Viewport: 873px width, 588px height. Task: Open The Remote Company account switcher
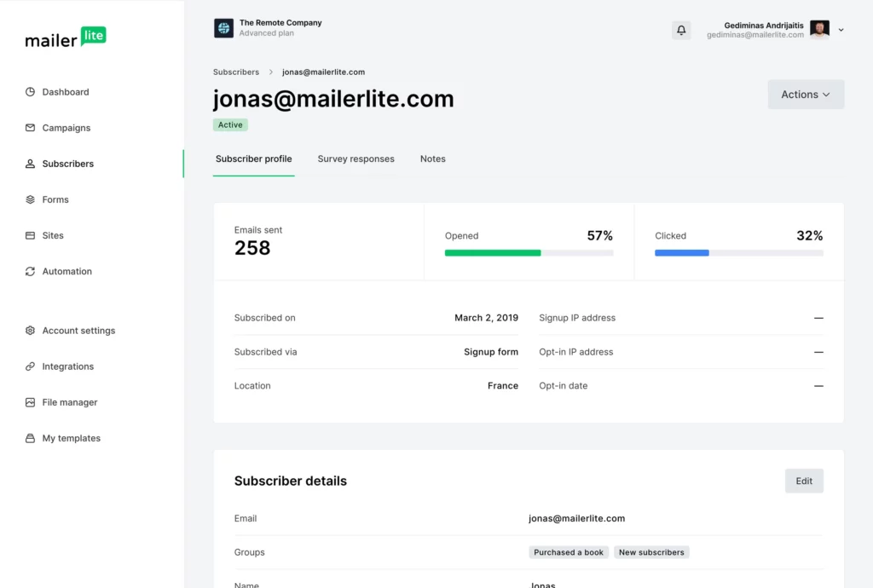(268, 28)
